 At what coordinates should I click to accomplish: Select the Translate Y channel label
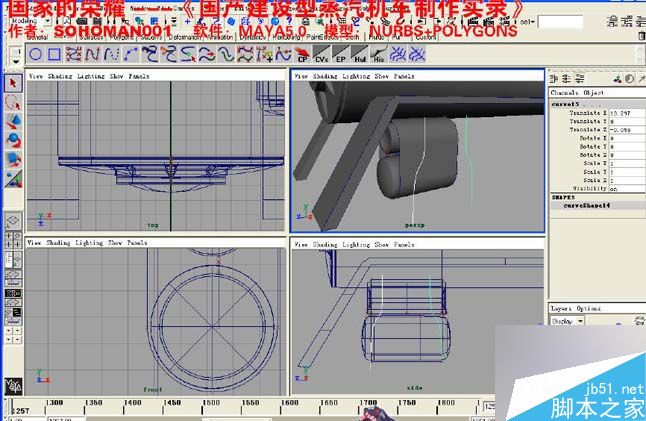(x=588, y=122)
